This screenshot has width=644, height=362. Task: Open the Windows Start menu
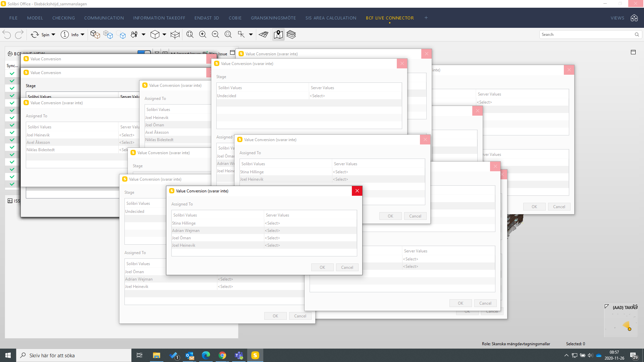tap(8, 355)
